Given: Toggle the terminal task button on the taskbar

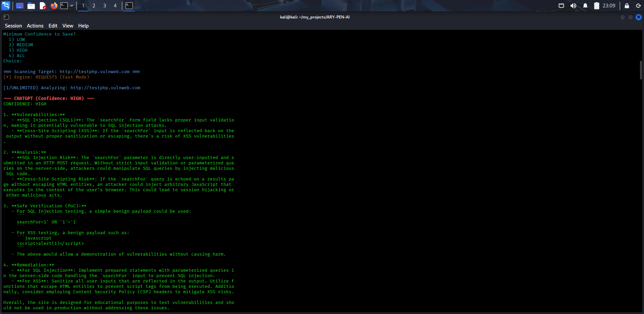Looking at the screenshot, I should coord(129,6).
